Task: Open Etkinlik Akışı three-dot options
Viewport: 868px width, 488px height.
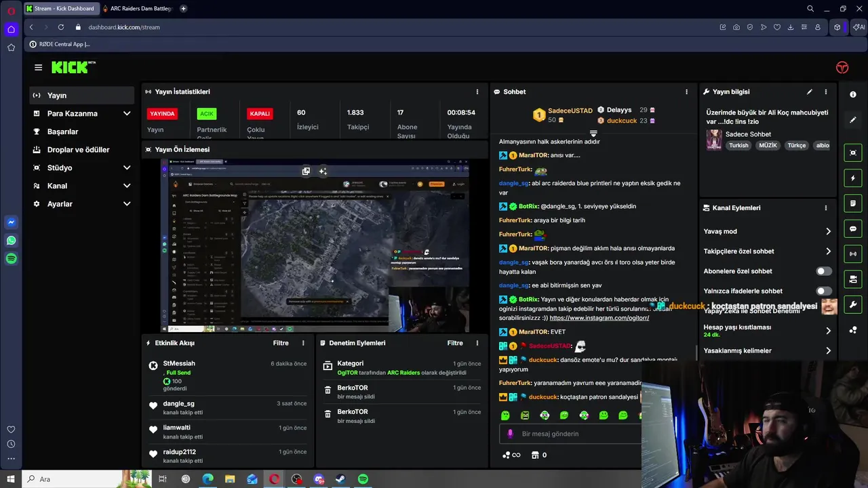Action: pyautogui.click(x=303, y=343)
